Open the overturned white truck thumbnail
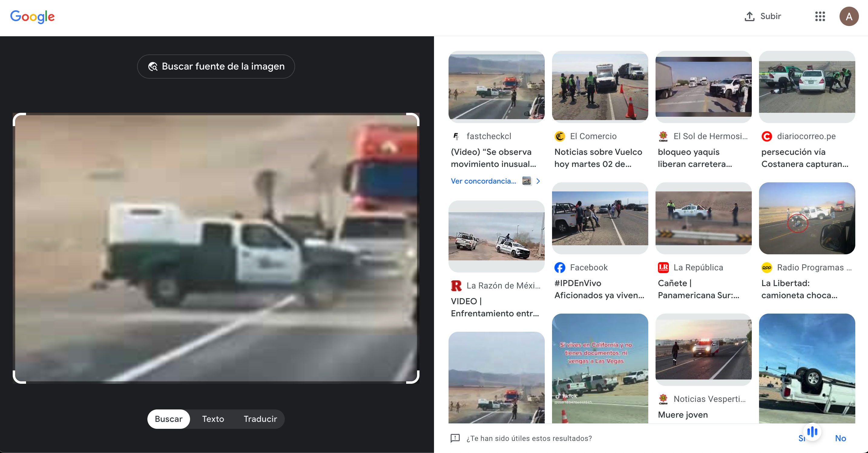This screenshot has width=868, height=453. tap(807, 368)
